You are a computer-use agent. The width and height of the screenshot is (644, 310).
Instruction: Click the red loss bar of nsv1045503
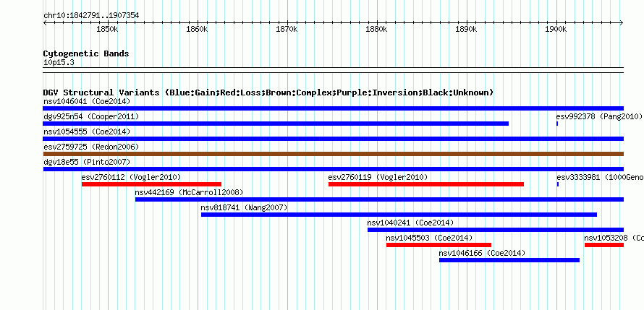click(x=439, y=245)
